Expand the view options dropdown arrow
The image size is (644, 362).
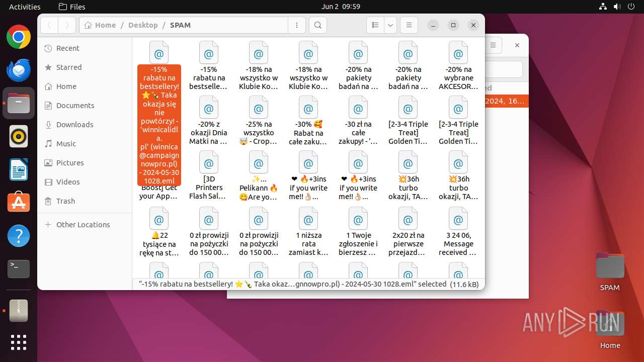(390, 25)
